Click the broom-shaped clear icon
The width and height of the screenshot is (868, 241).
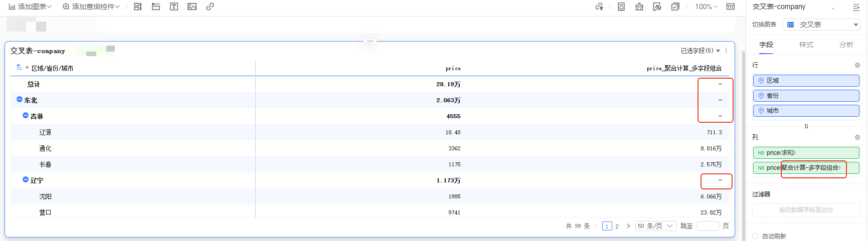639,7
